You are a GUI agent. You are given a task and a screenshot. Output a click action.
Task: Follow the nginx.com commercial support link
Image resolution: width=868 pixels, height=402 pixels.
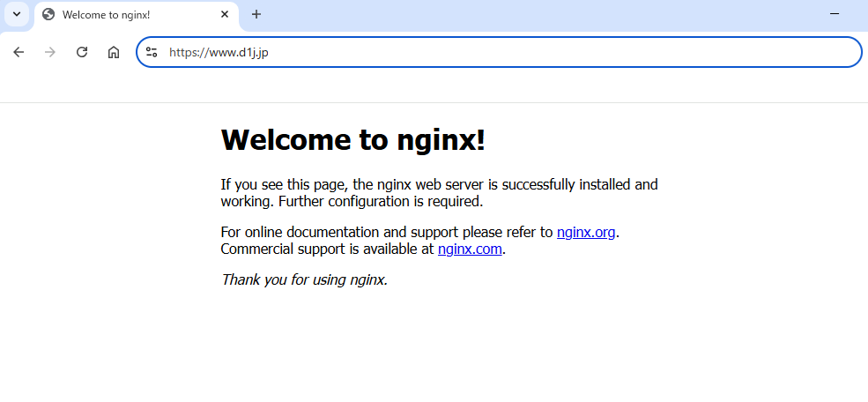click(470, 249)
